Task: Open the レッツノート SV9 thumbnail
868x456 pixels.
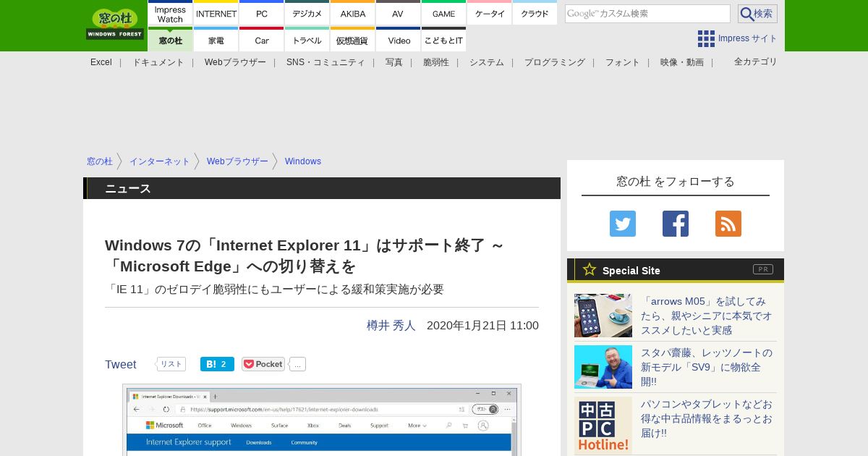Action: point(603,367)
